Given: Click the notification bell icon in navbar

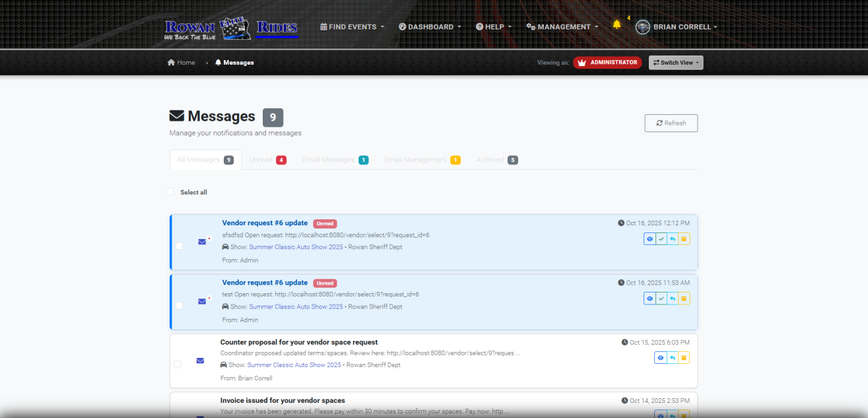Looking at the screenshot, I should 617,25.
